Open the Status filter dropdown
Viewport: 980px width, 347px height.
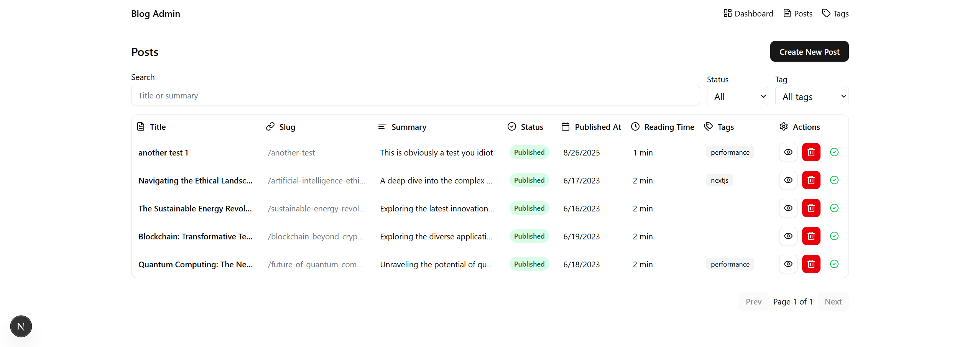pos(737,97)
